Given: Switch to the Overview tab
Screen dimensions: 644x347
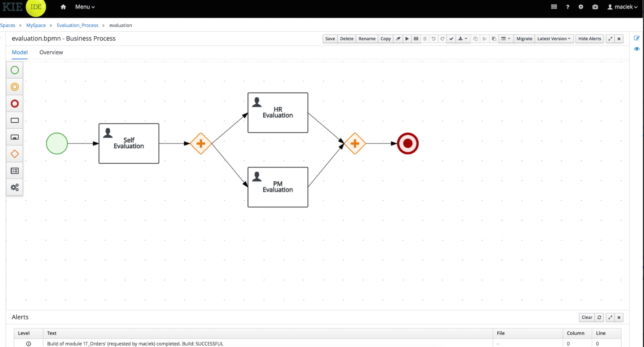Looking at the screenshot, I should pos(51,52).
